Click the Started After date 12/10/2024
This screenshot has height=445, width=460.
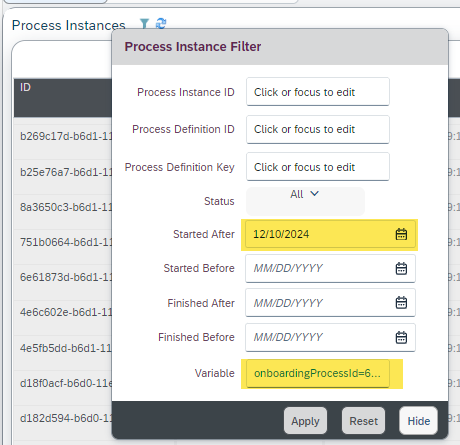coord(281,234)
